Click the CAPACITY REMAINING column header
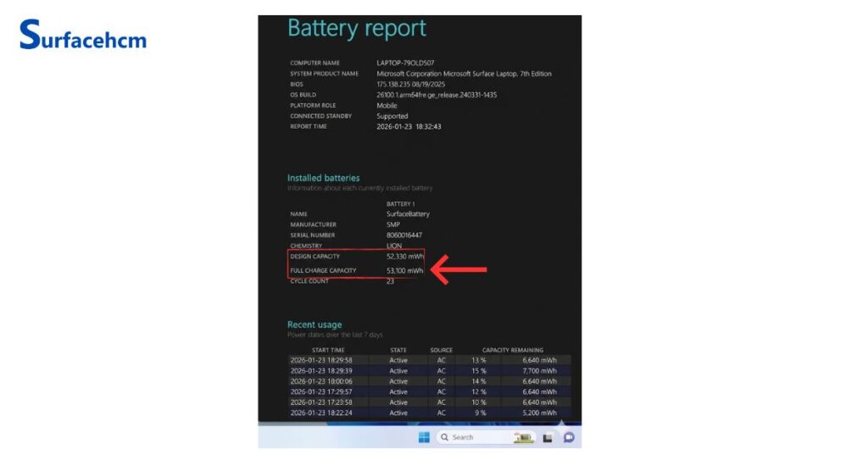 513,350
